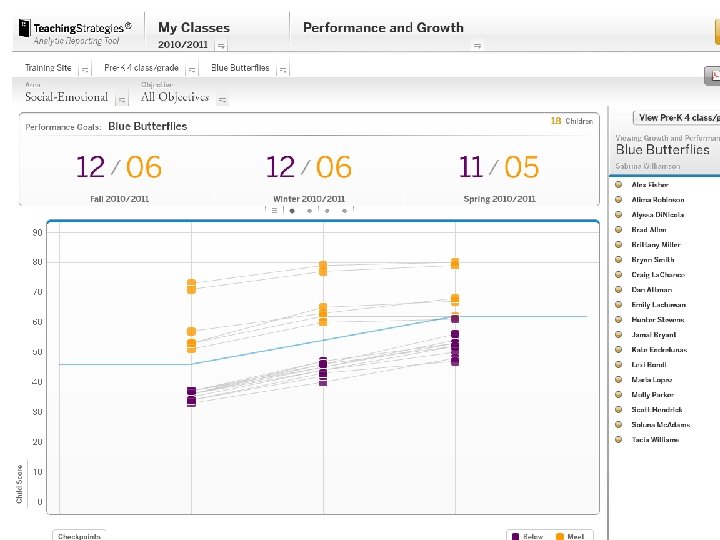Screen dimensions: 720x540
Task: Select Pre-K 4 class/grade breadcrumb
Action: pos(141,68)
